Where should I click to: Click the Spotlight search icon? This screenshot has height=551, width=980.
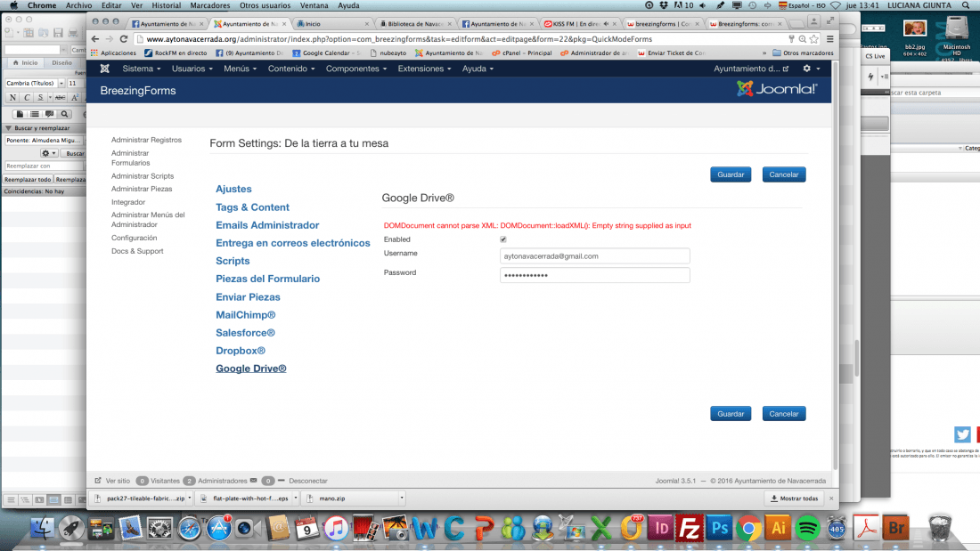pyautogui.click(x=965, y=5)
